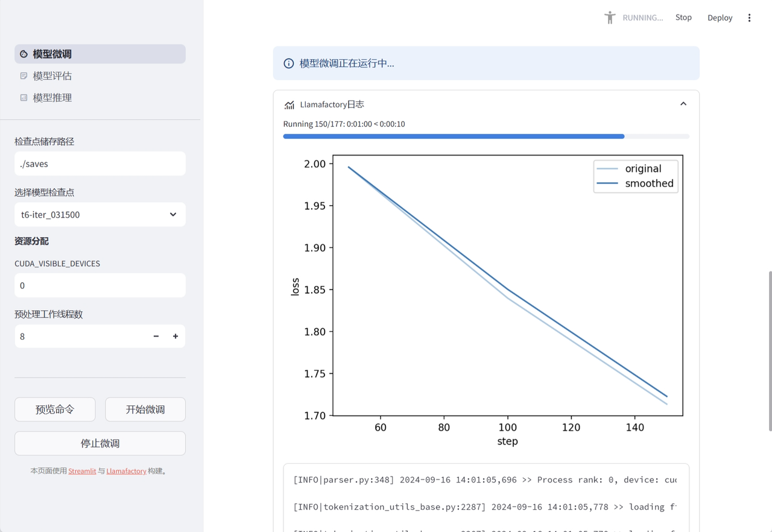Click the 模型评估 page icon
This screenshot has width=772, height=532.
tap(24, 76)
